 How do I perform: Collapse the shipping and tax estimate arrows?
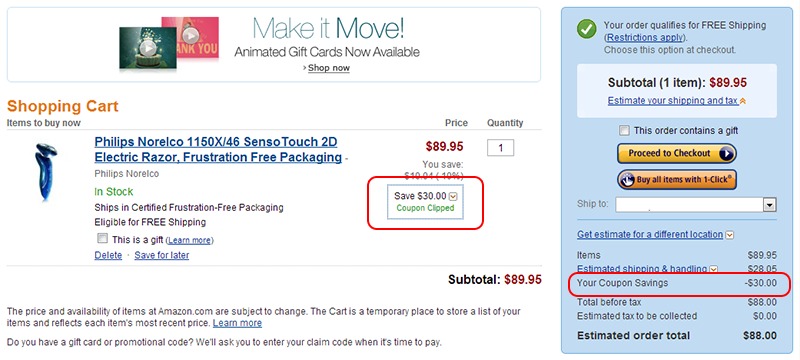(743, 101)
